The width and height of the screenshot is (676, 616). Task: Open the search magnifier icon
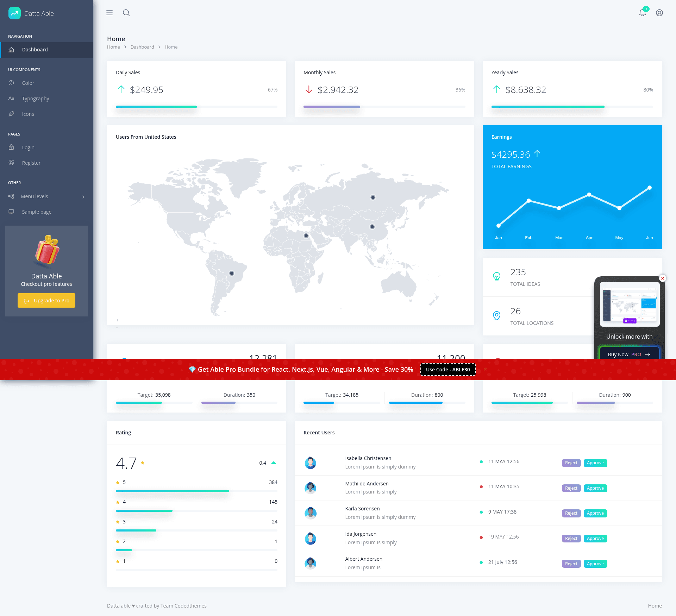click(126, 13)
